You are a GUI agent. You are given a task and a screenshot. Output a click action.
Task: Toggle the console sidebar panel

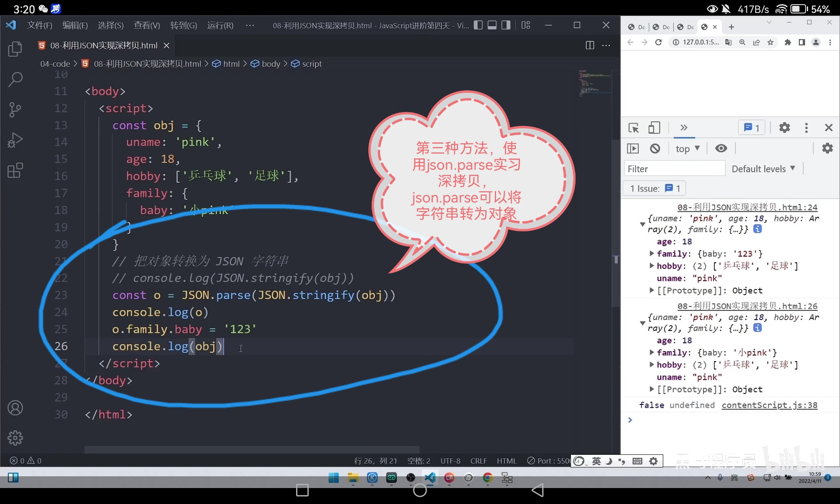coord(633,148)
